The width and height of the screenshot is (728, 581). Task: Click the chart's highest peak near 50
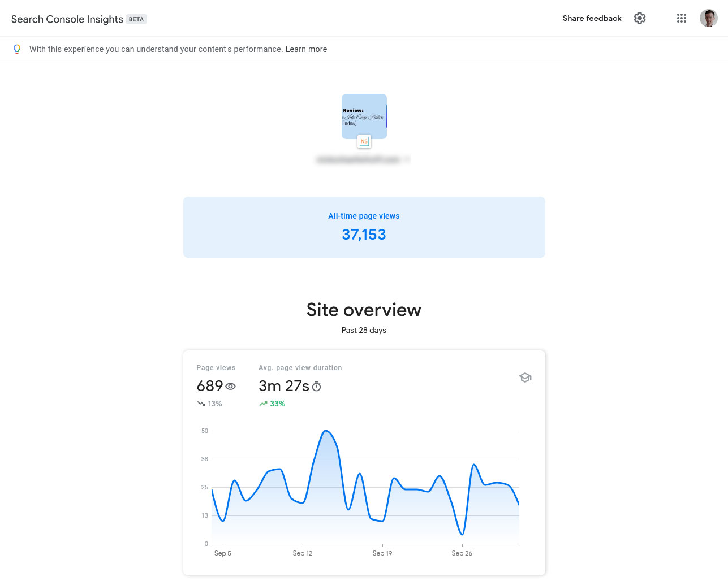326,431
